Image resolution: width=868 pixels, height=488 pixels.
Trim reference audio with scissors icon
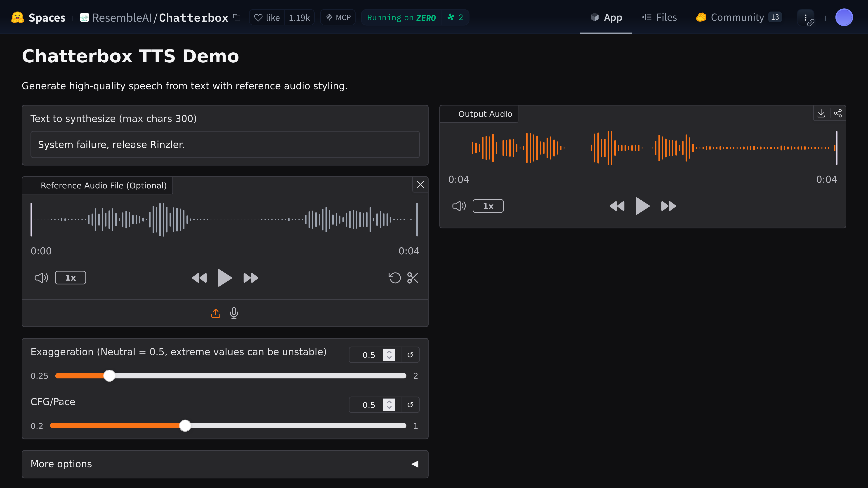413,278
